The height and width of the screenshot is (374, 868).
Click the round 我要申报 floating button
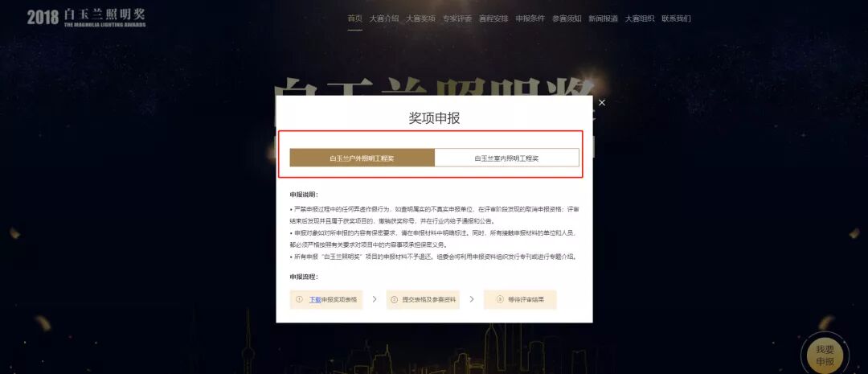tap(825, 356)
